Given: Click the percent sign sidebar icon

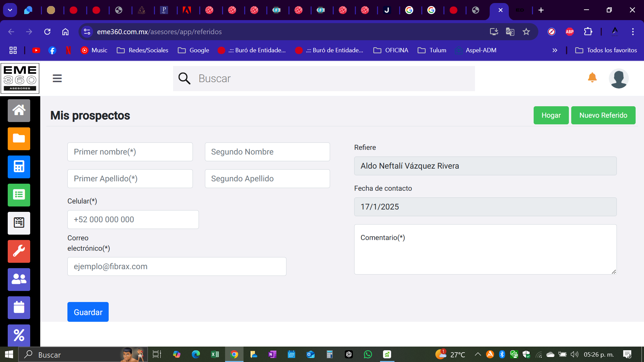Looking at the screenshot, I should point(19,335).
